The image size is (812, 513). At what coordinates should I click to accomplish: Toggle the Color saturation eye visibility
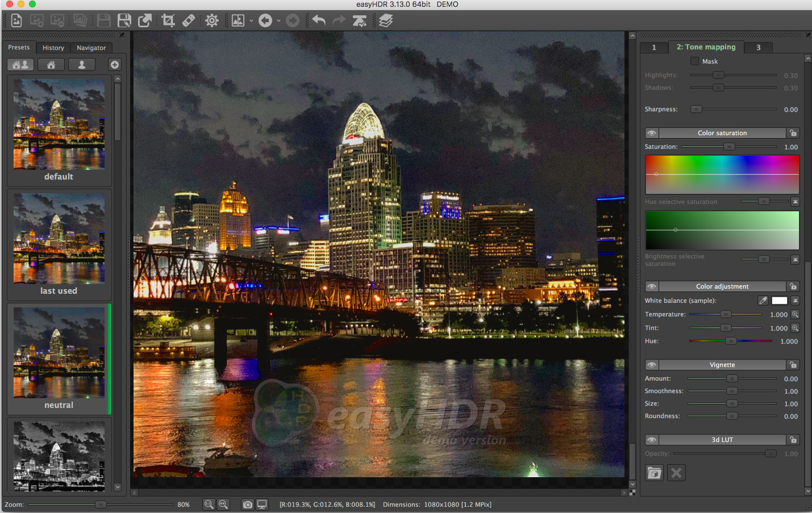point(652,133)
